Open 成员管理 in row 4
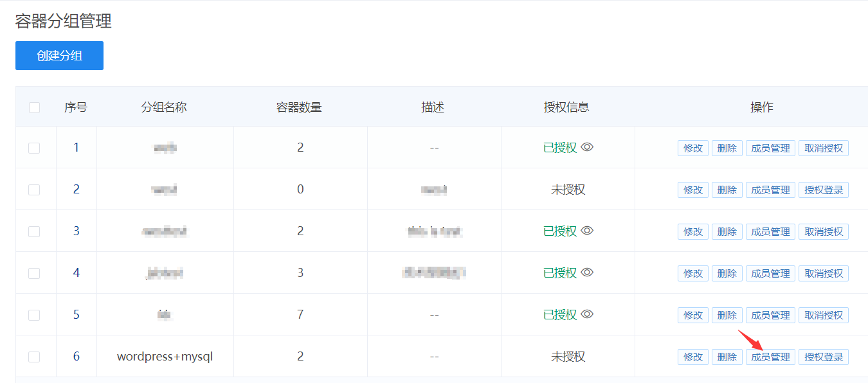868x383 pixels. pos(770,274)
